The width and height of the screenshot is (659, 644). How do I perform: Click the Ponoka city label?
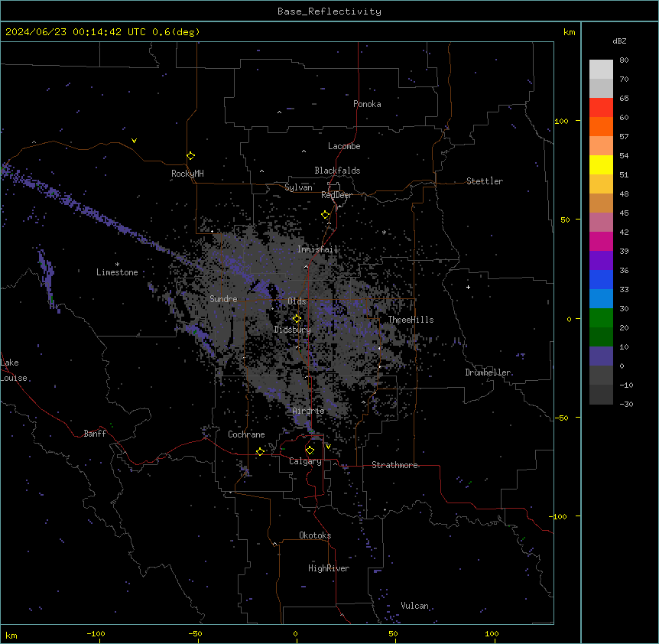(367, 104)
